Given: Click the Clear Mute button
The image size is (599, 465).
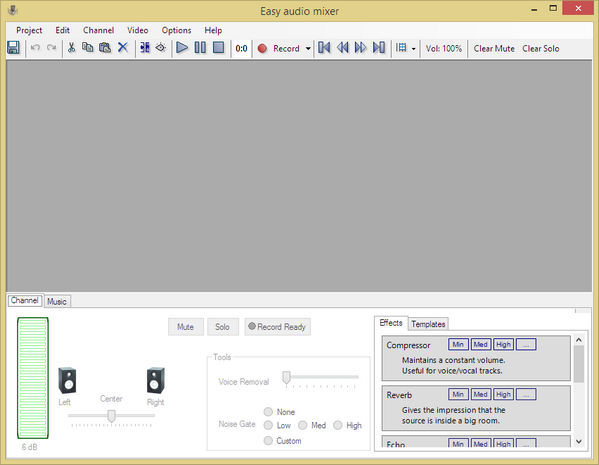Looking at the screenshot, I should (x=494, y=49).
